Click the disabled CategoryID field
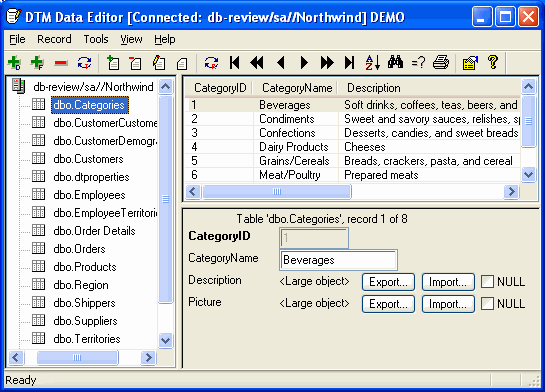 314,238
